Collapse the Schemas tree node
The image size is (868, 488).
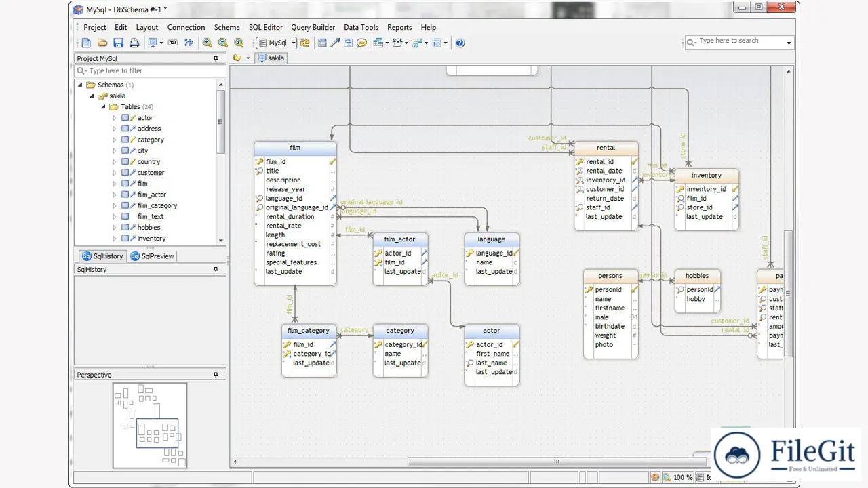pos(81,85)
